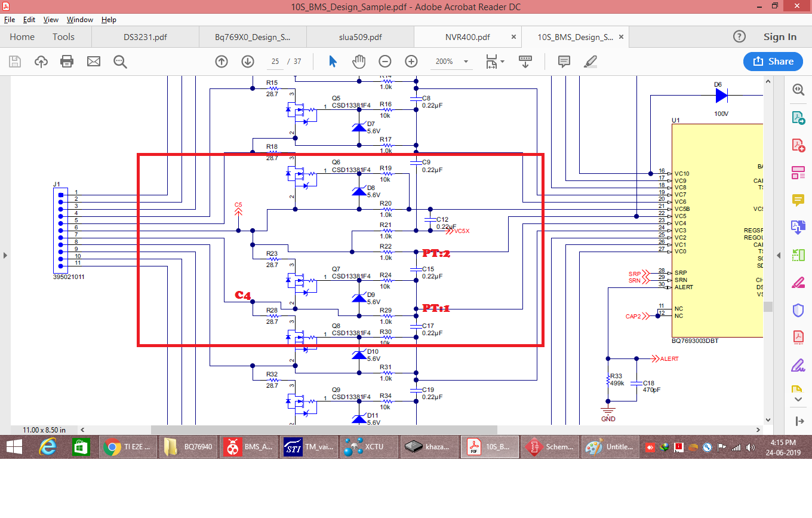Image resolution: width=812 pixels, height=518 pixels.
Task: Open Compress PDF tool in right pane
Action: [798, 338]
